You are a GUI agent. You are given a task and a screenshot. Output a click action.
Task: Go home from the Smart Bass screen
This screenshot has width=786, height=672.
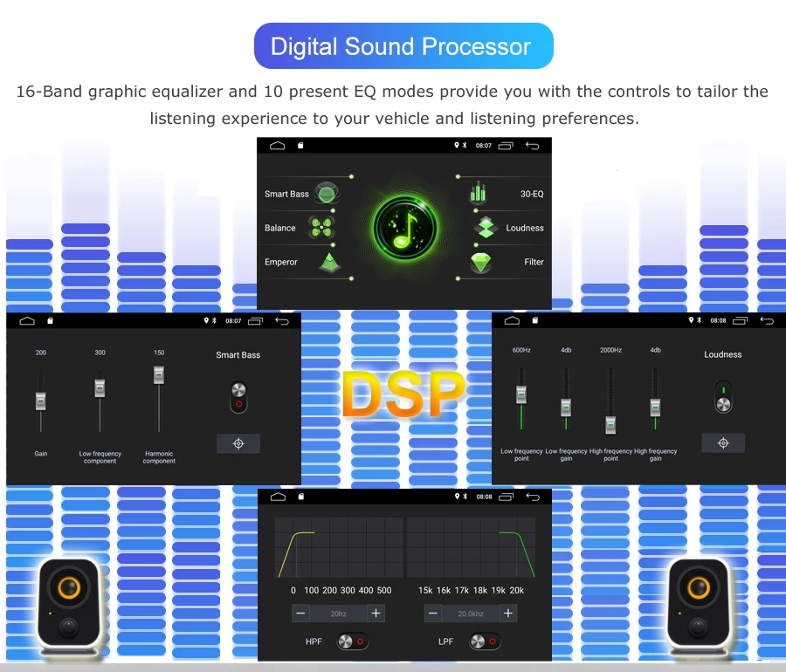(x=27, y=321)
